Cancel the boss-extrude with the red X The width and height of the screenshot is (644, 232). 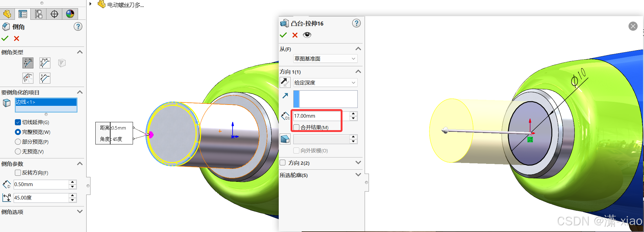(295, 35)
